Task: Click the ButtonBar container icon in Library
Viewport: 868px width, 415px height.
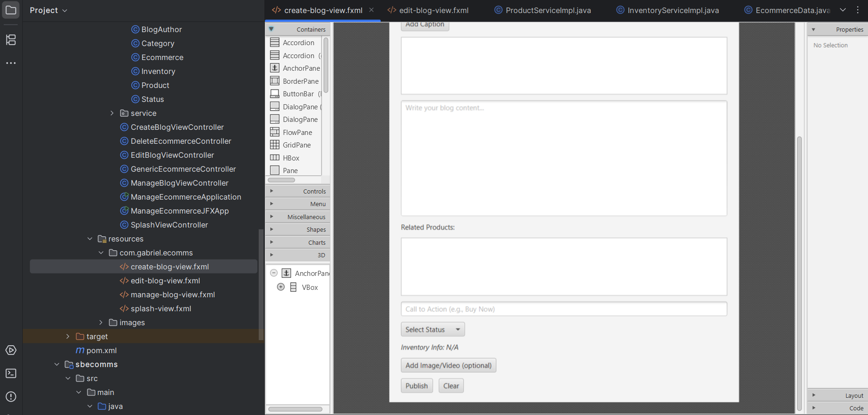Action: pyautogui.click(x=275, y=94)
